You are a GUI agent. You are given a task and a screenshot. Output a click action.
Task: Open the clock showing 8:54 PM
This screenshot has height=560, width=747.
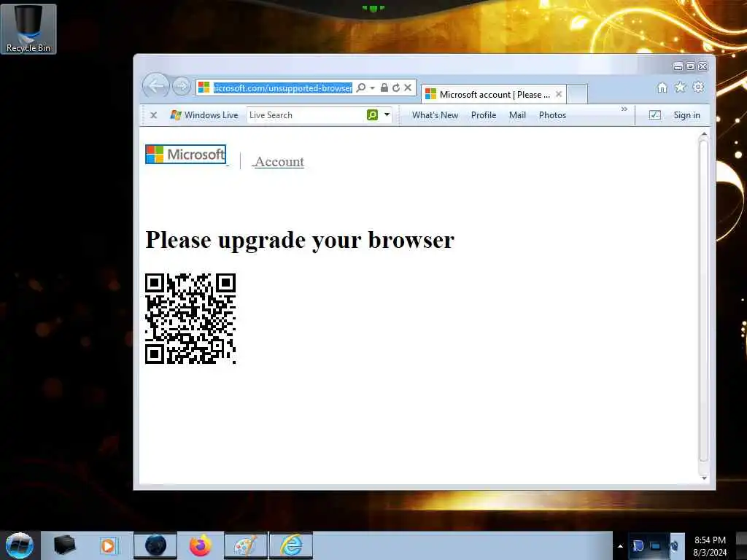tap(710, 546)
